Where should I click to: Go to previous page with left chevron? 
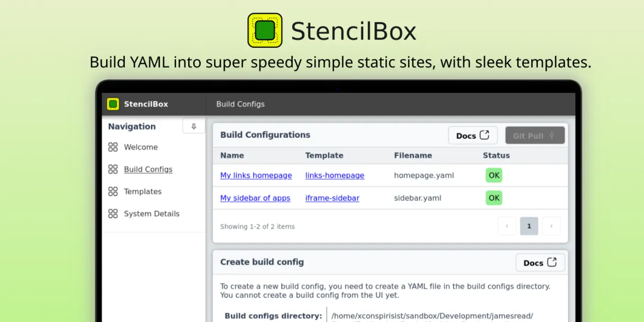507,226
